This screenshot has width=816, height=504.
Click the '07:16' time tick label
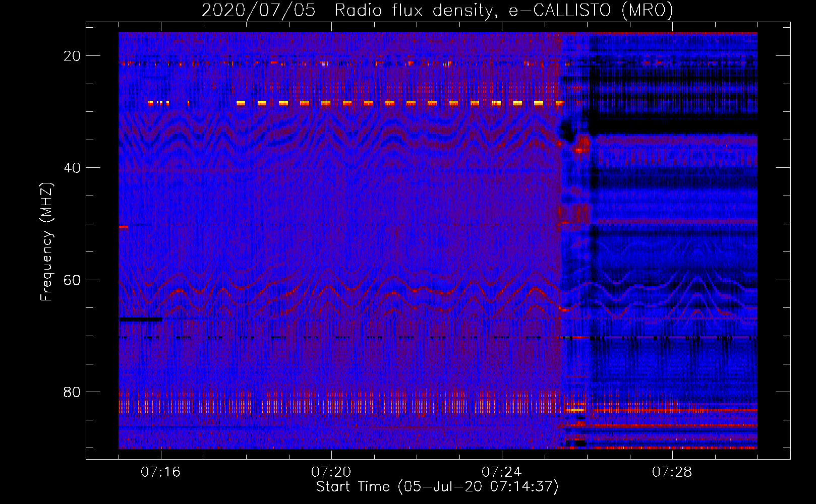pos(161,472)
